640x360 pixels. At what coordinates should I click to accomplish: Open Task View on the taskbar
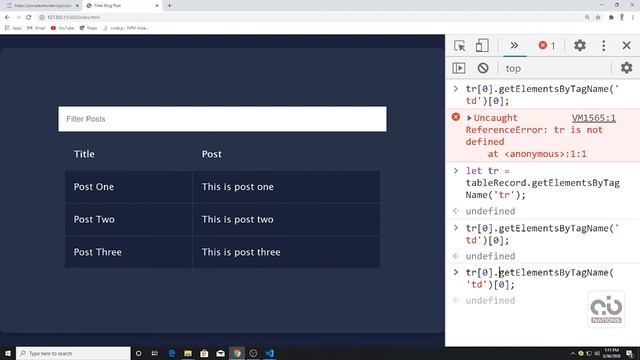pyautogui.click(x=155, y=353)
